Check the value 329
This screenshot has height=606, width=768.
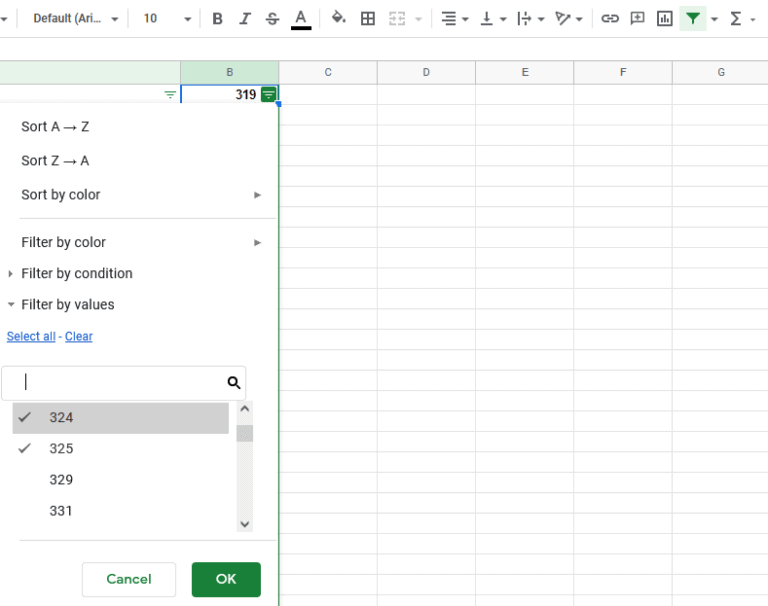point(61,480)
